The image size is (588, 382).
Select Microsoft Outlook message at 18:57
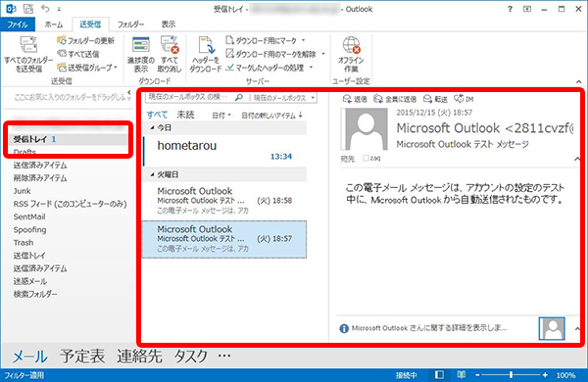tap(224, 239)
